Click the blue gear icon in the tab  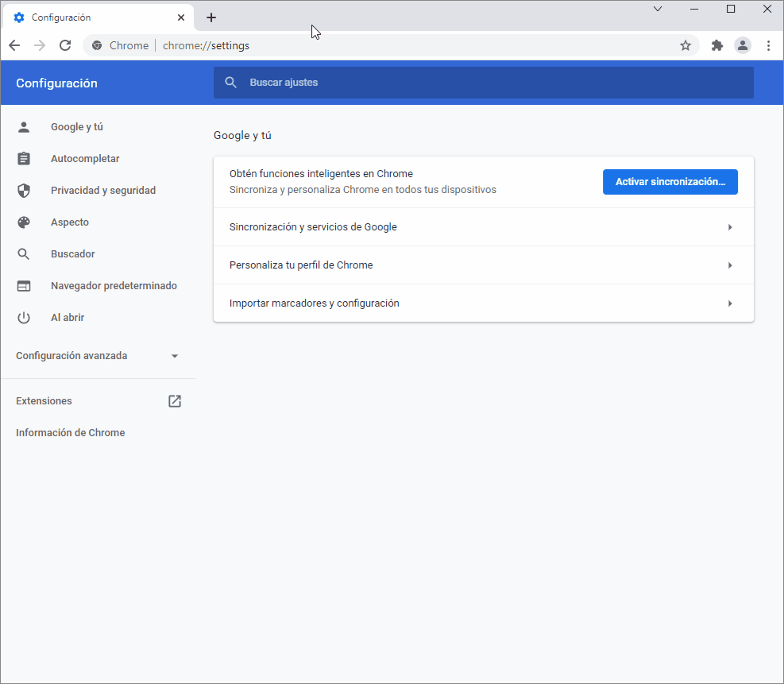click(19, 17)
